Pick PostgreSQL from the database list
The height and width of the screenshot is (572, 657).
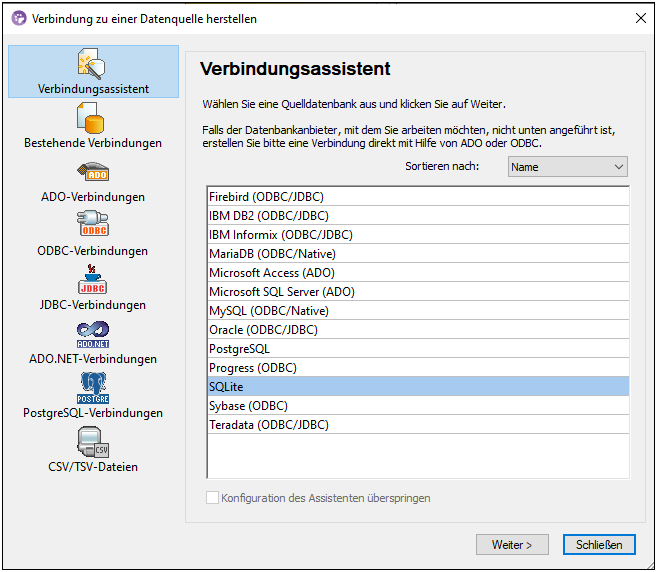point(239,349)
